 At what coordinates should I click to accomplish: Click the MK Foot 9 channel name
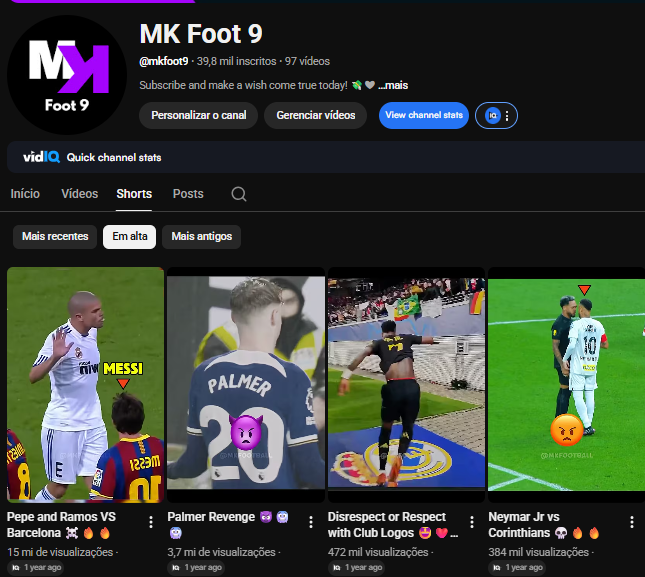pyautogui.click(x=201, y=33)
